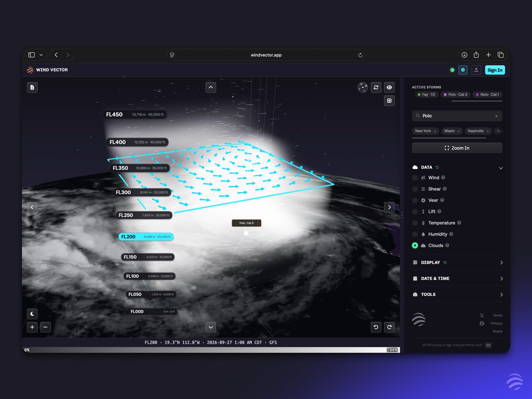Click the refresh sync button on map
Viewport: 532px width, 399px height.
click(376, 87)
